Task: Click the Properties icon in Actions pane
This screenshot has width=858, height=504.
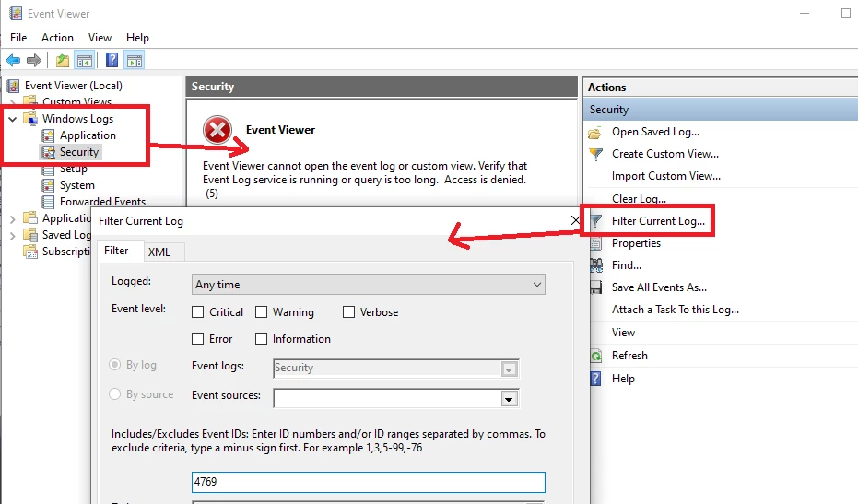Action: (x=596, y=243)
